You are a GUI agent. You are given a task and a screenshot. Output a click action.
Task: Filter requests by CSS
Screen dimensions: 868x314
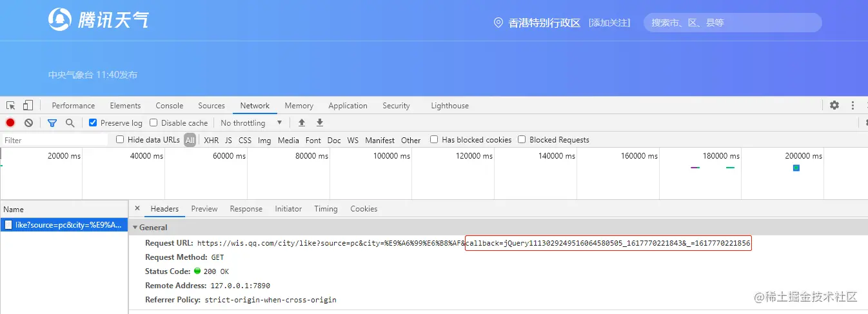245,140
